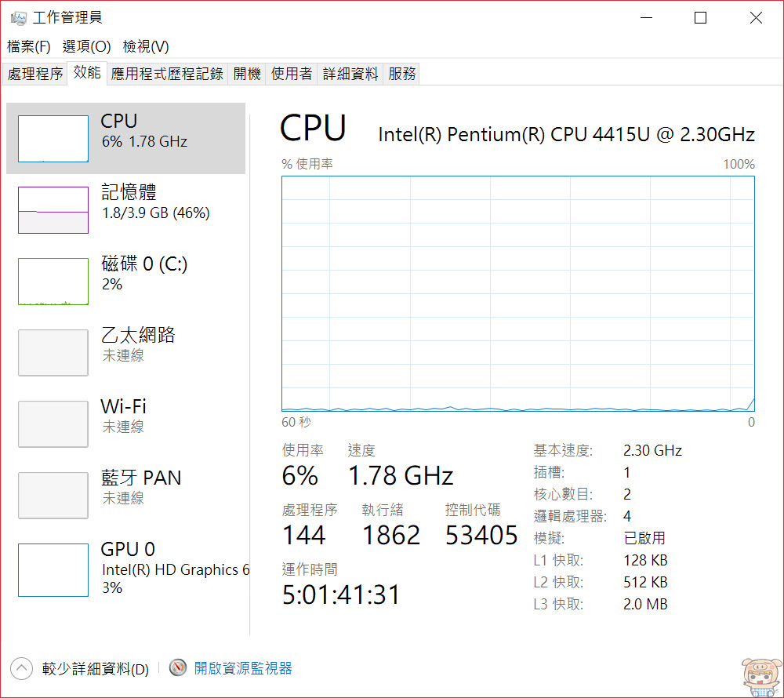Open the 選項(O) menu

86,46
